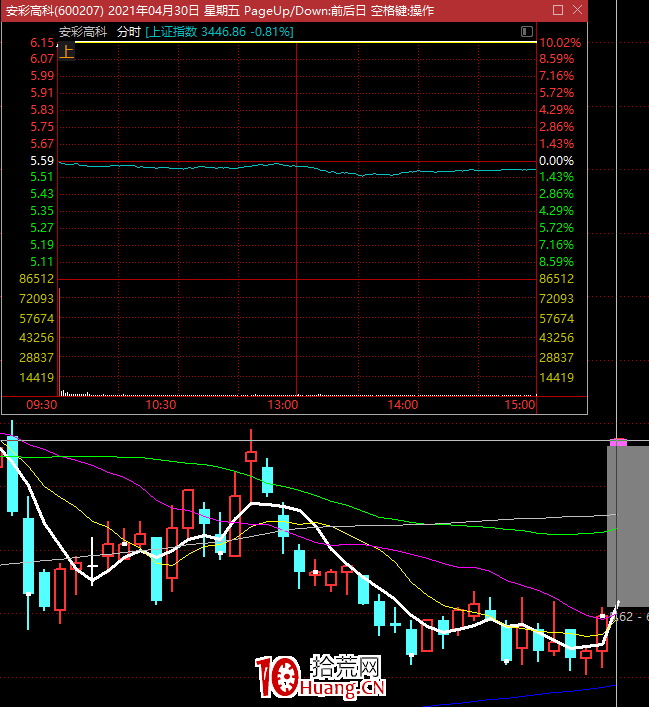Toggle the side panel icon in chart header

(526, 31)
